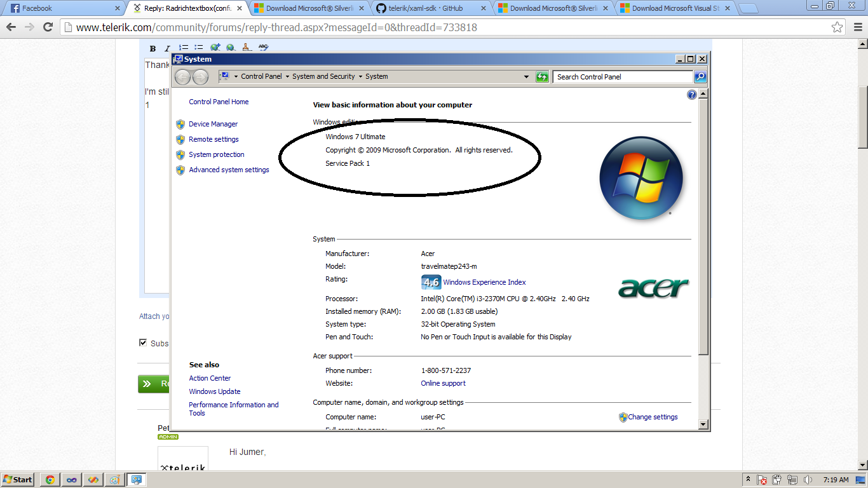Screen dimensions: 868x488
Task: Open Action Center link
Action: coord(210,378)
